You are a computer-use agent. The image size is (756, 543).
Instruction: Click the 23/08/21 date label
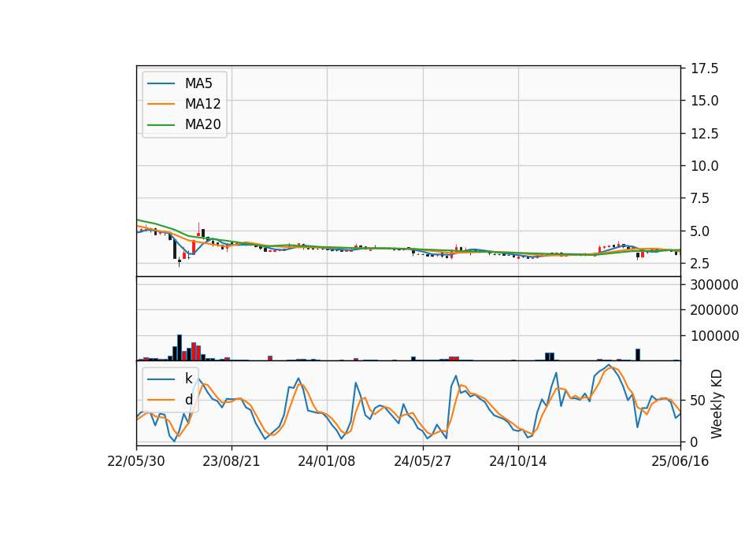[231, 461]
